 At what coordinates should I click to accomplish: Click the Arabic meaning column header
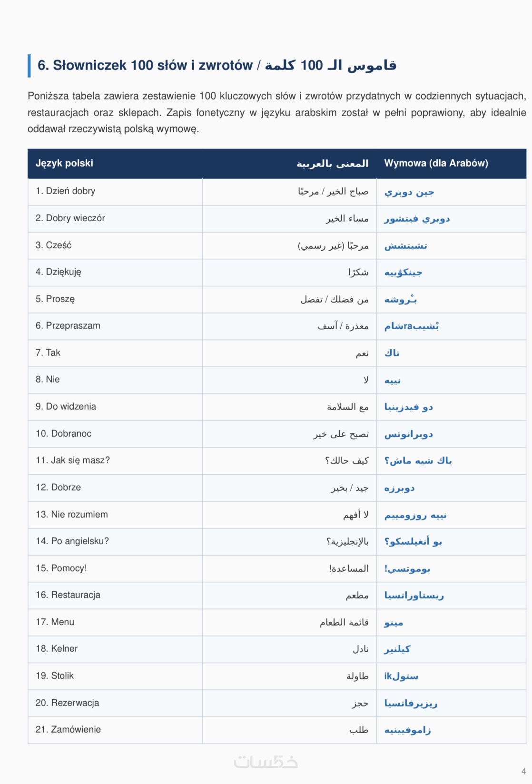coord(333,163)
